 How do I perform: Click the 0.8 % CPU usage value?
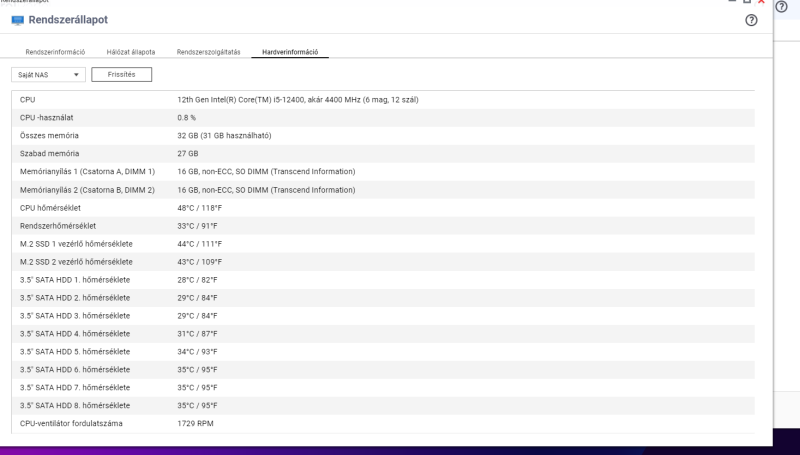[x=186, y=117]
